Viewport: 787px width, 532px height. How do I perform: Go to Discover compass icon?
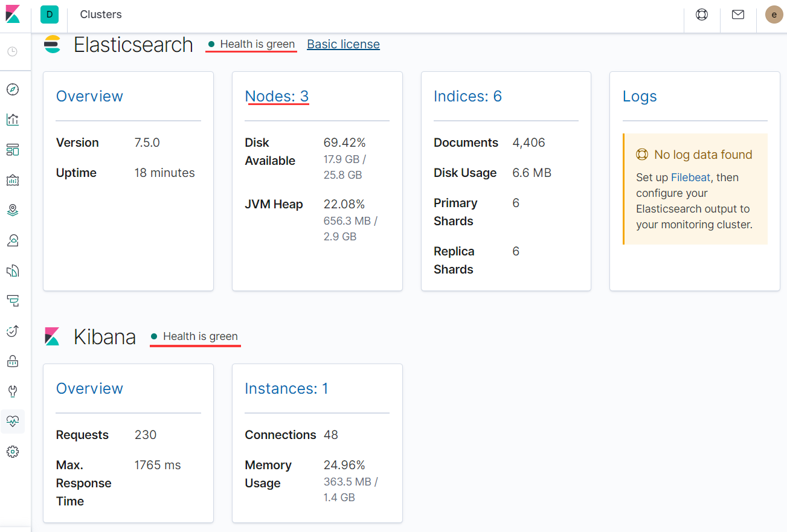point(13,89)
